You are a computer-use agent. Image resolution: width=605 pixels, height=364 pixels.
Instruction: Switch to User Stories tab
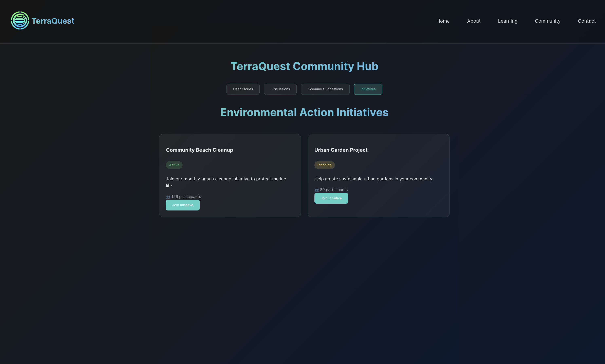(x=243, y=89)
